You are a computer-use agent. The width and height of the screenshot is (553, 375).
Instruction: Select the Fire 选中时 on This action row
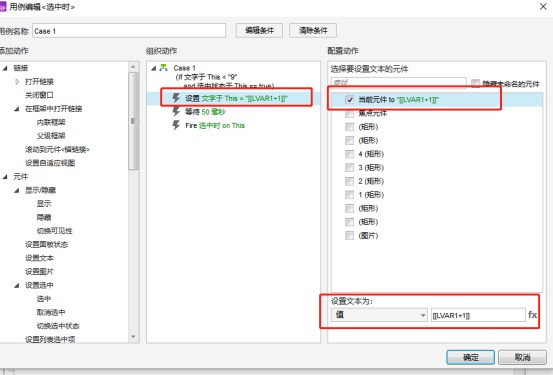[233, 125]
